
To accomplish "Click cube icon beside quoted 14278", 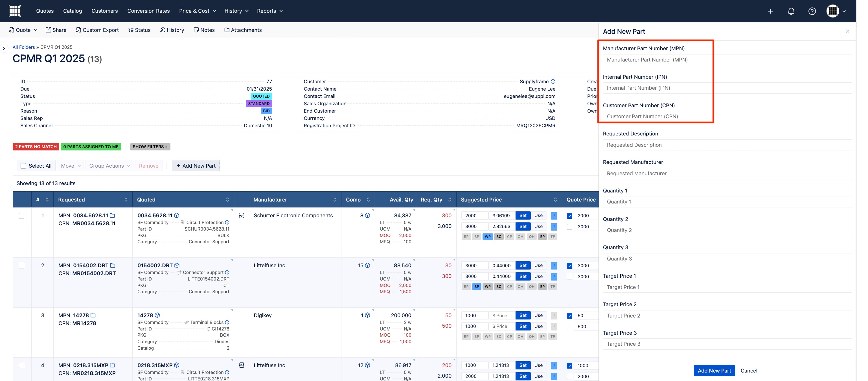I will (x=157, y=315).
